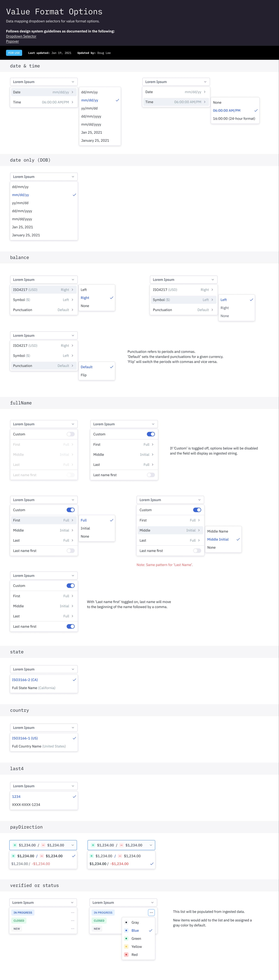Open the Lorem Ipsum dropdown under last4
This screenshot has width=279, height=980.
click(44, 786)
